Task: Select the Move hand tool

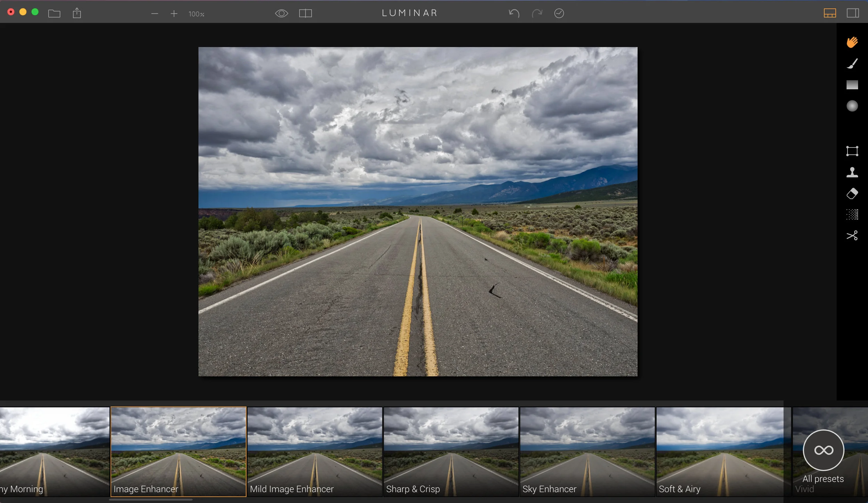Action: coord(852,42)
